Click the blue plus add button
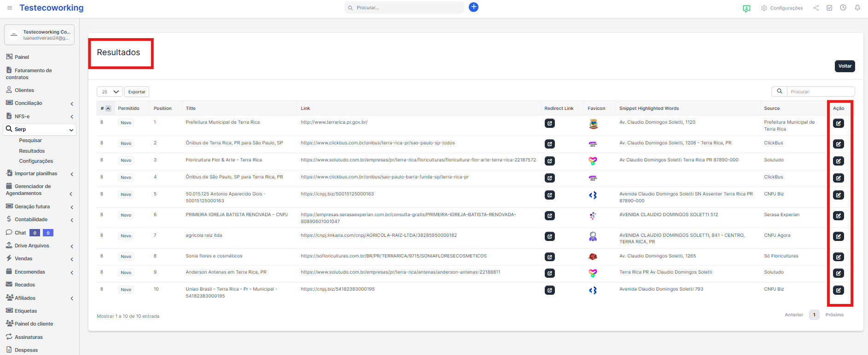Image resolution: width=868 pixels, height=355 pixels. coord(473,7)
